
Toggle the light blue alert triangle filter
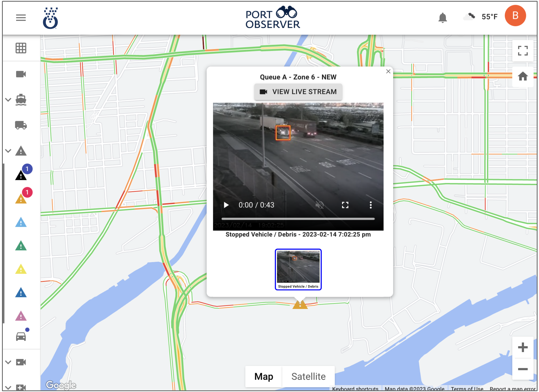tap(21, 223)
